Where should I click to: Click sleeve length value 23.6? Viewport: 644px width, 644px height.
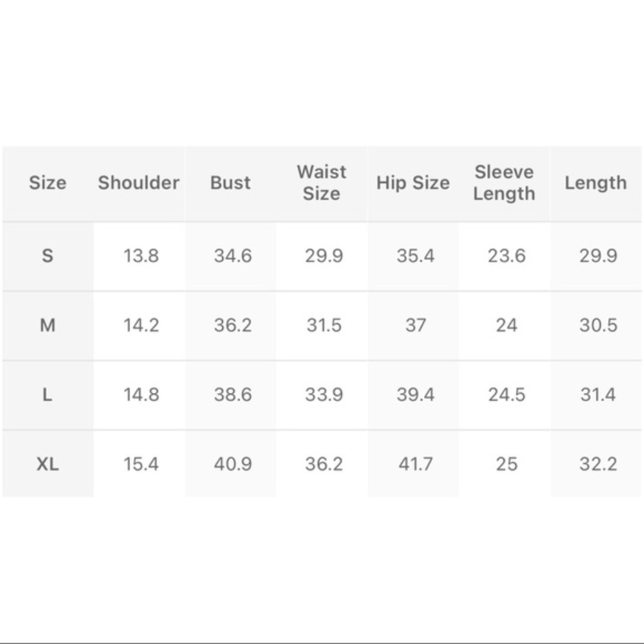point(507,256)
